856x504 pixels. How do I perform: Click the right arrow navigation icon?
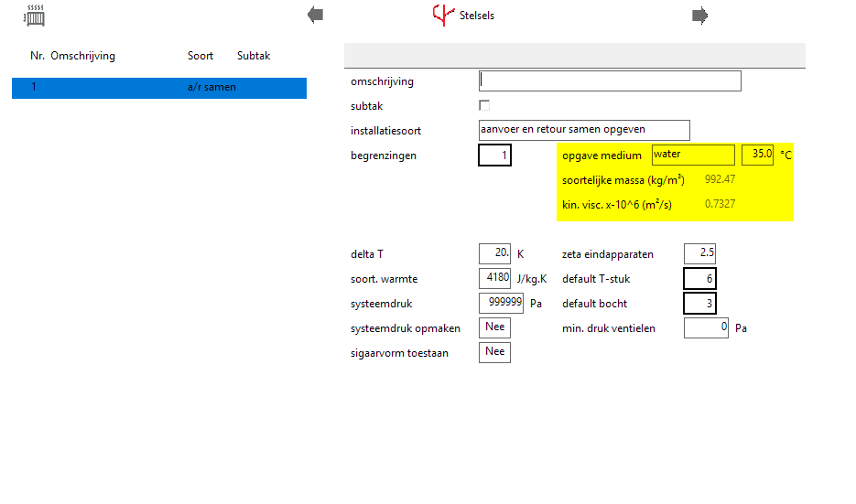click(x=699, y=15)
